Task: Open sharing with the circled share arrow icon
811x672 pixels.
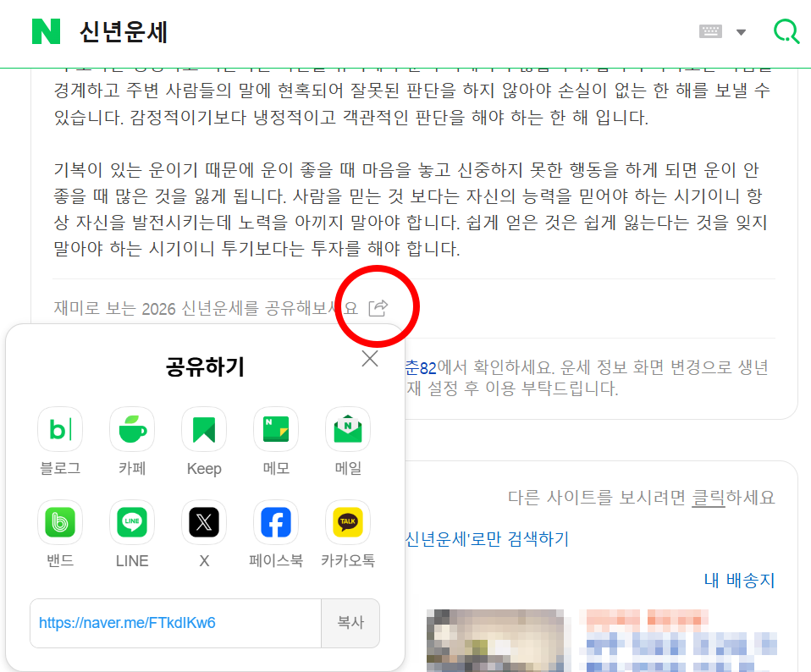Action: (x=378, y=308)
